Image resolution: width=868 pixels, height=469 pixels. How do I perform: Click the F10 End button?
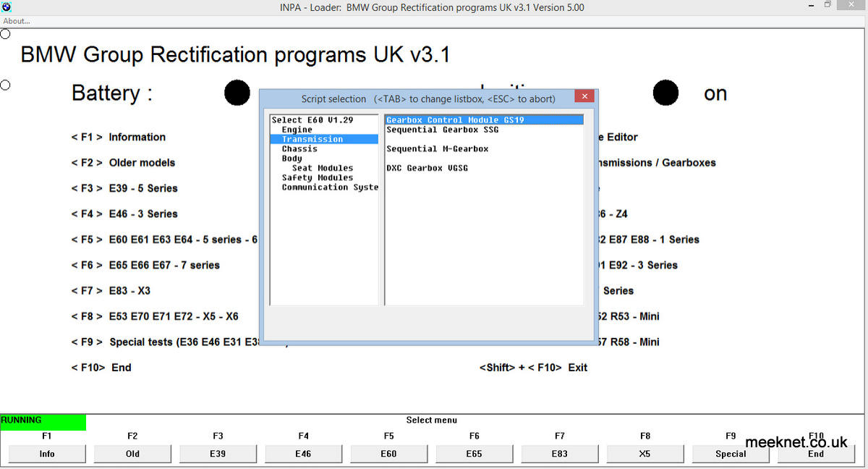[x=815, y=454]
